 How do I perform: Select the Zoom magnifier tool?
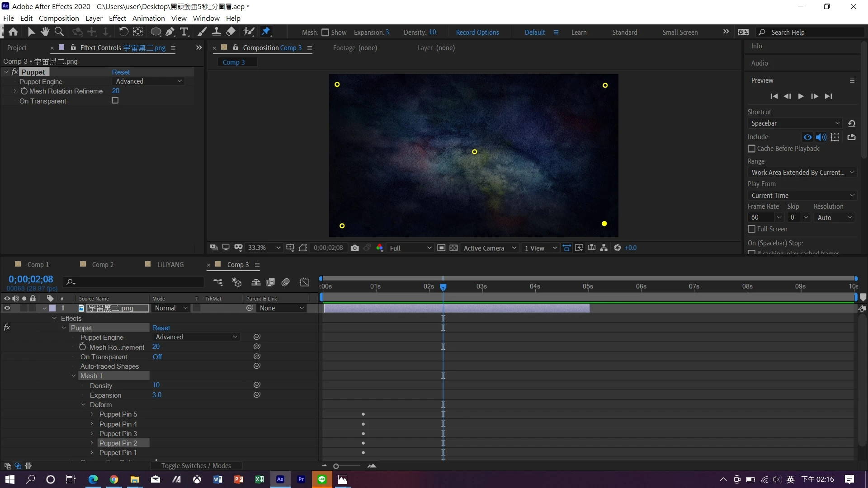click(x=59, y=32)
